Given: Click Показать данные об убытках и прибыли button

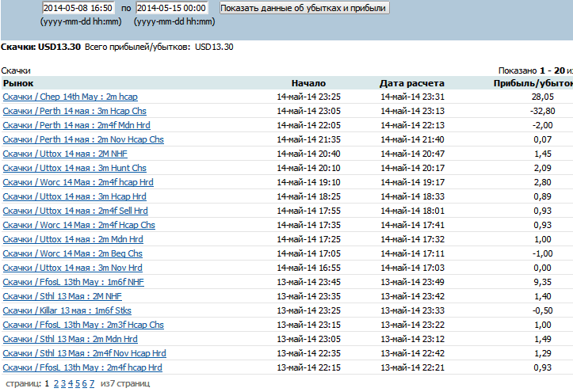Looking at the screenshot, I should click(x=304, y=8).
